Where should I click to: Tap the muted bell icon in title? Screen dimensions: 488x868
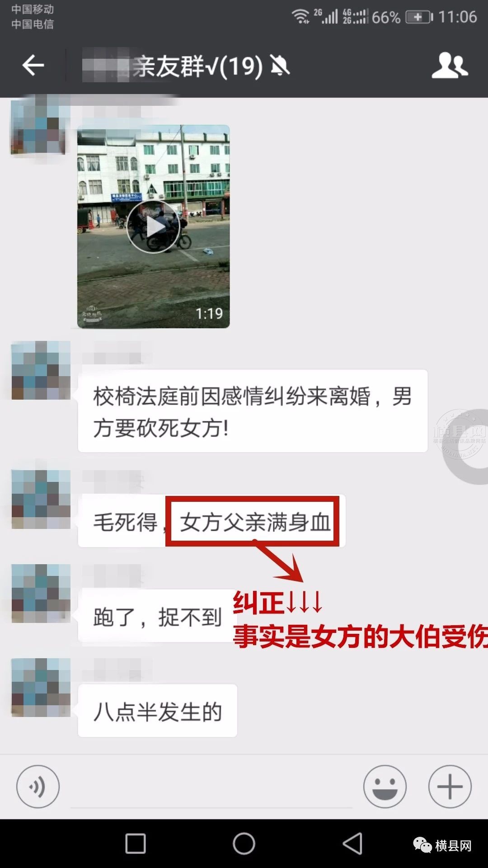[x=280, y=66]
